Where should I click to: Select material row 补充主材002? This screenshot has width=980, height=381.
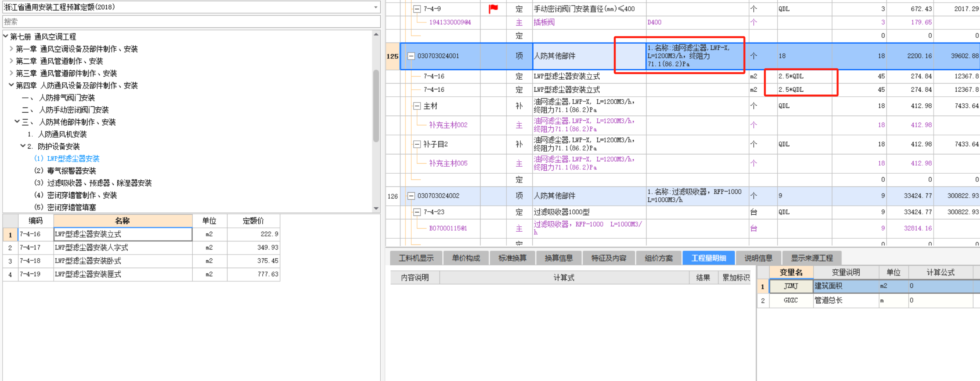(448, 125)
